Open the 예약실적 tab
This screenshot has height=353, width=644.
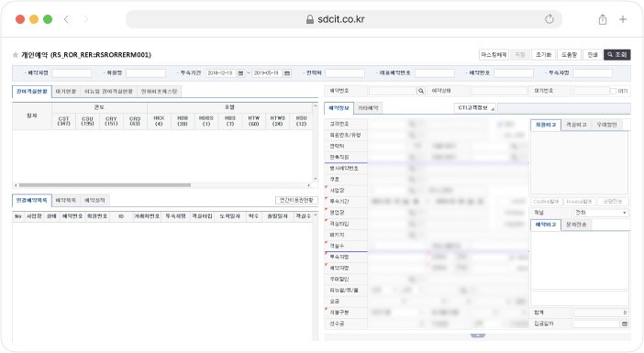(94, 200)
